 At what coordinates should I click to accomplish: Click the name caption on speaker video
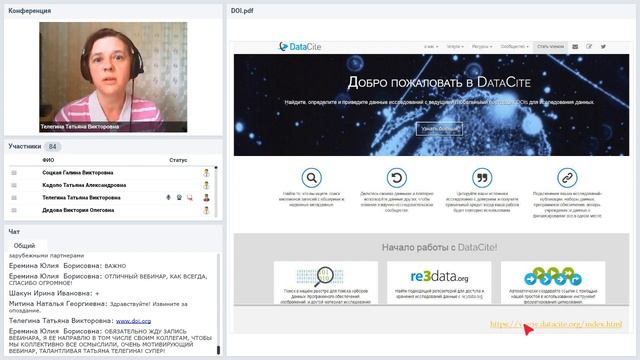point(80,127)
